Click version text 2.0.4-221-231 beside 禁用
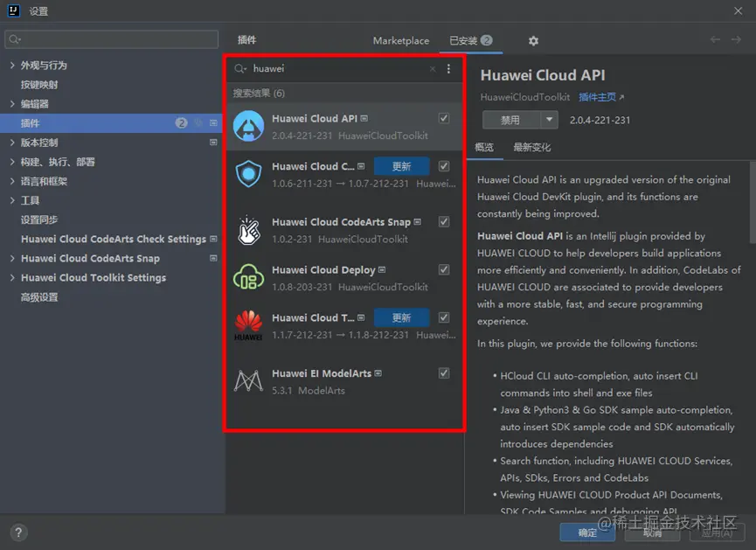The height and width of the screenshot is (550, 756). [600, 120]
